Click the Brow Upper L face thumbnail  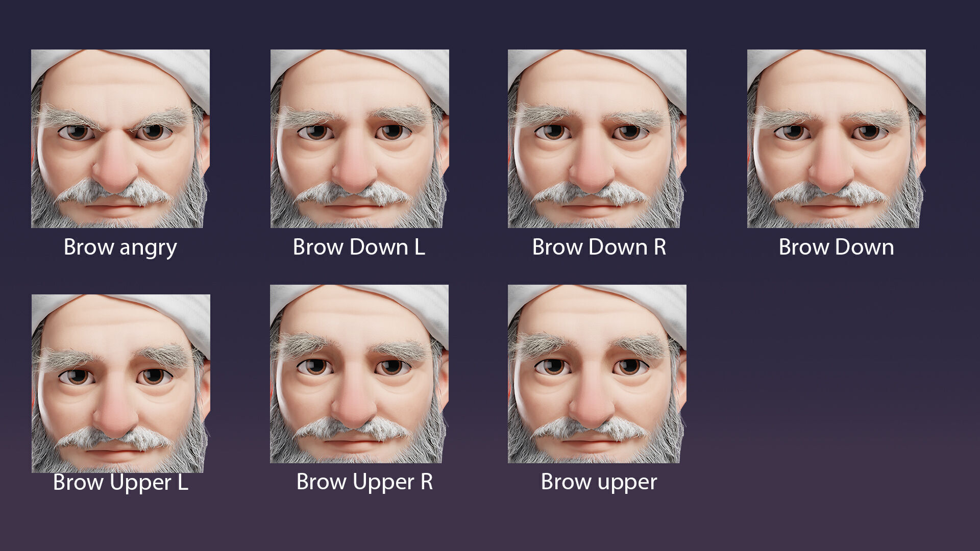point(120,383)
